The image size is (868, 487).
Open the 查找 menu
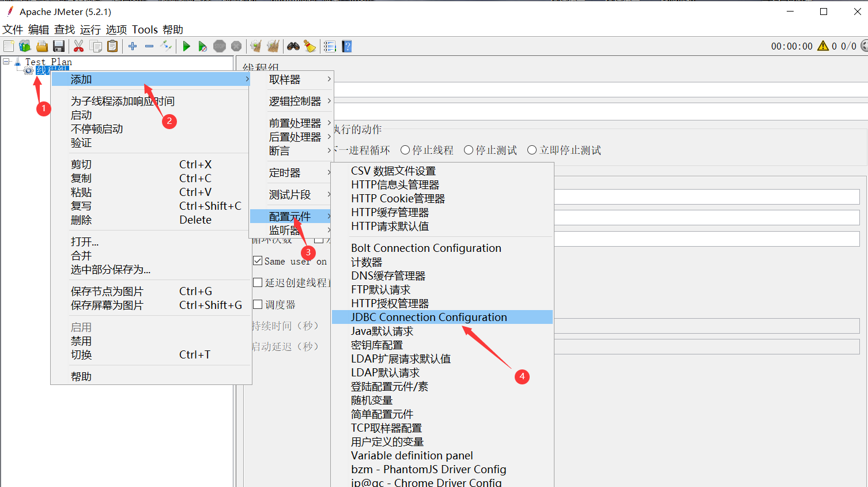(65, 29)
